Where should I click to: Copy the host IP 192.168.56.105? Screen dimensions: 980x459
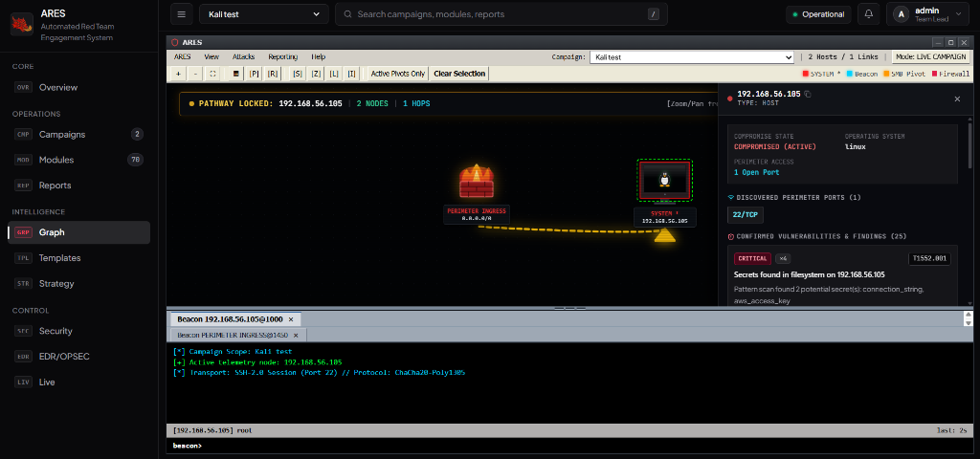pyautogui.click(x=808, y=95)
